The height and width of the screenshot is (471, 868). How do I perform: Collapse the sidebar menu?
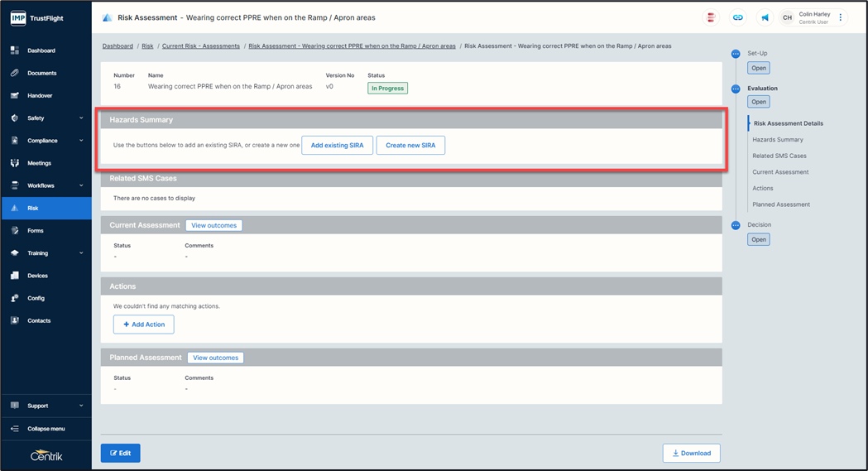tap(46, 429)
